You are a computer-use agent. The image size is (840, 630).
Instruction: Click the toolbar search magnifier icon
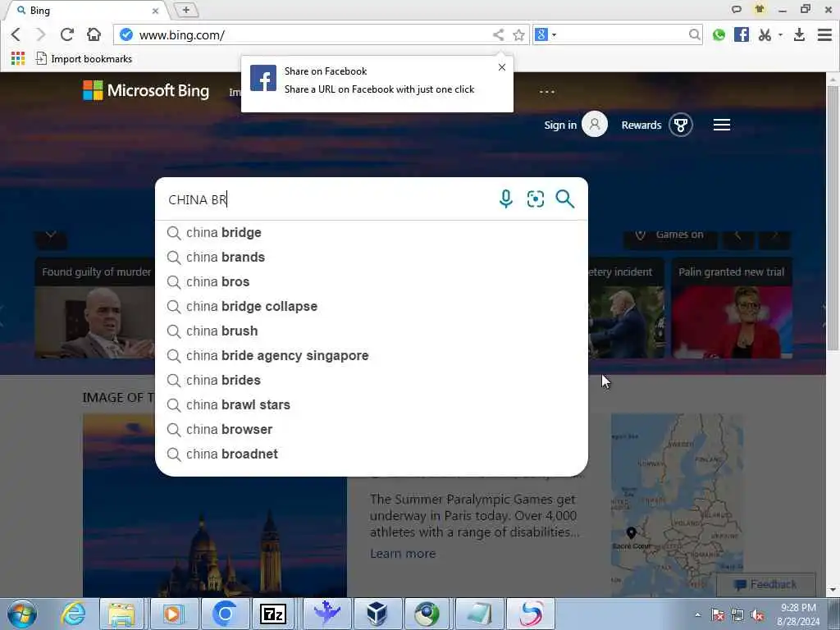694,34
